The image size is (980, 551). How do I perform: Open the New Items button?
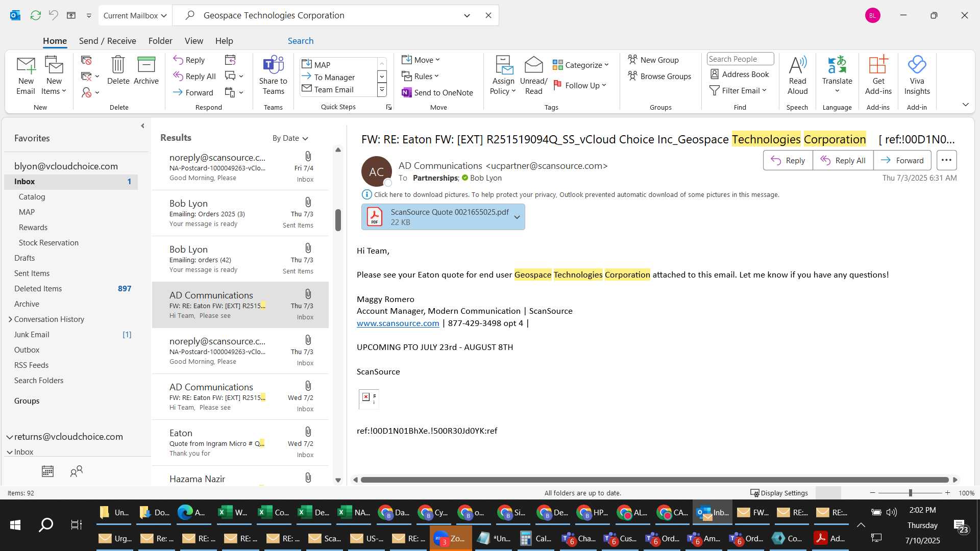[54, 76]
